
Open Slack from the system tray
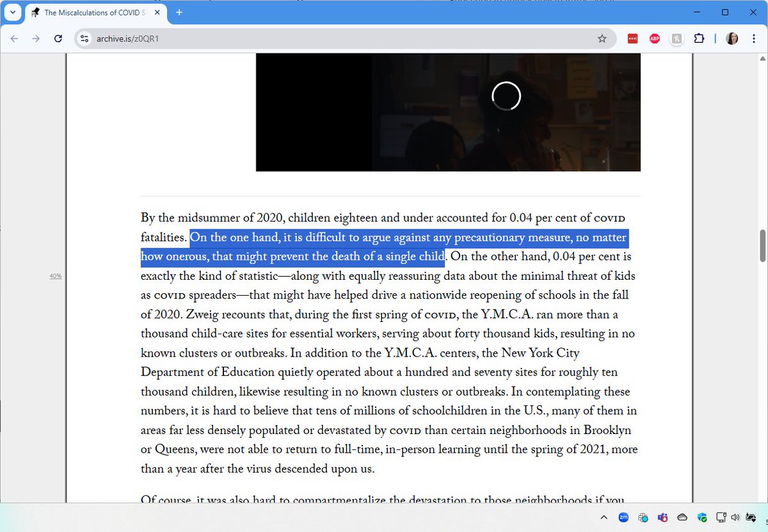click(643, 517)
